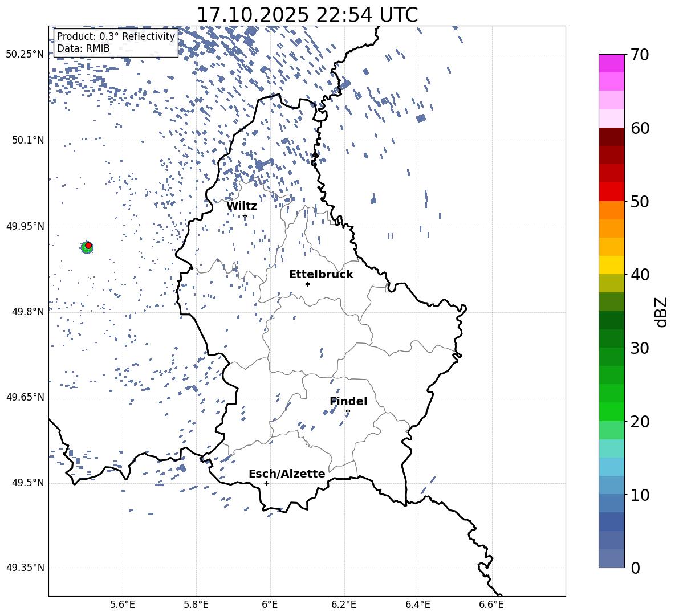Click the 6.6°E longitude label

(491, 605)
